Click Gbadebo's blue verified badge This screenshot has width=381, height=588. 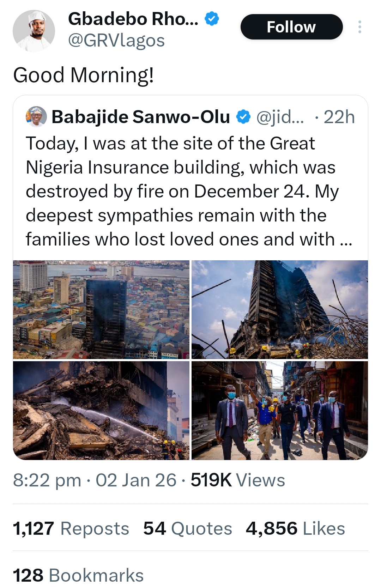(x=212, y=19)
